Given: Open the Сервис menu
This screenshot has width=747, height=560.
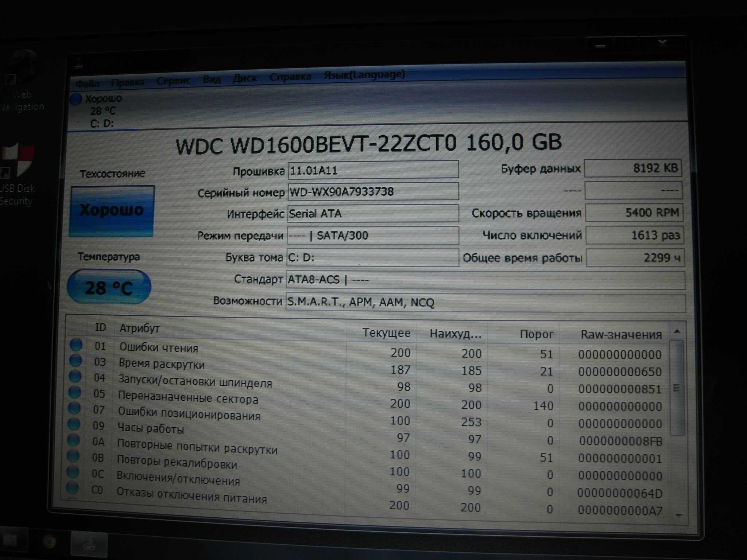Looking at the screenshot, I should (173, 81).
